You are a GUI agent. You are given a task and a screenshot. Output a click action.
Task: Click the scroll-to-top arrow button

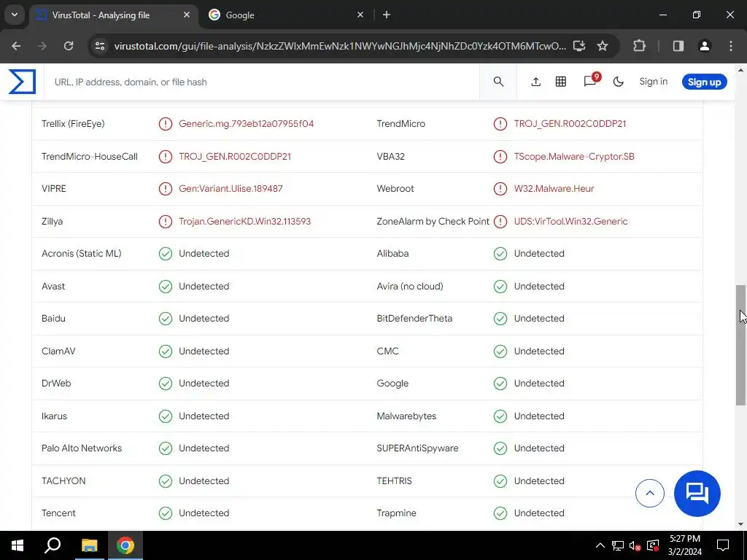(649, 494)
